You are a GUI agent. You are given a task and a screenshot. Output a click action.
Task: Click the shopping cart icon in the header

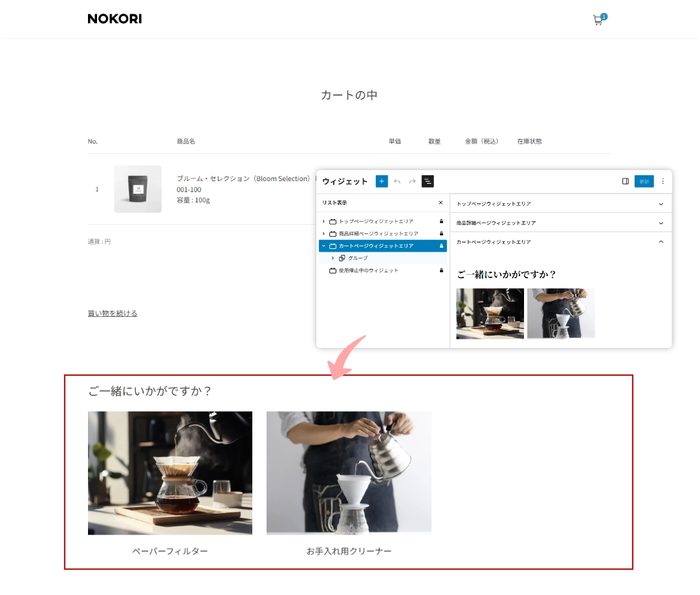597,20
